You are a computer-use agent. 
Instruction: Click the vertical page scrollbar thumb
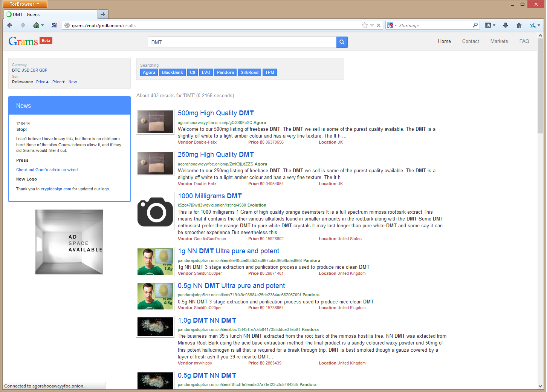pos(540,86)
